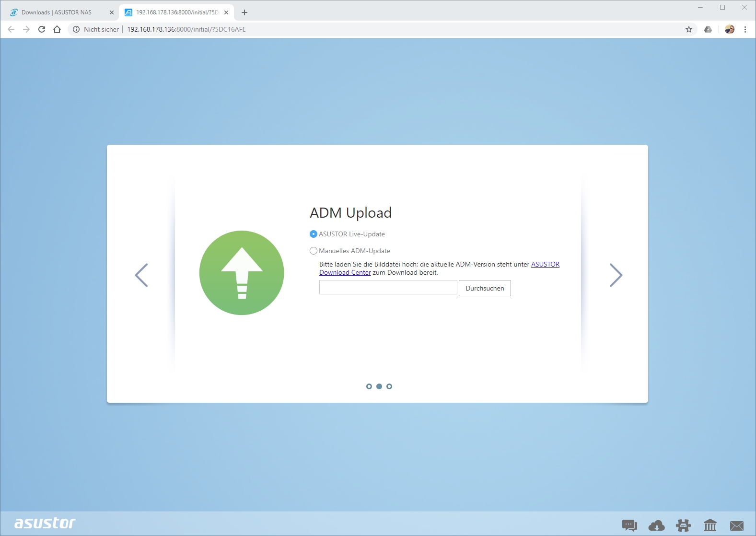This screenshot has height=536, width=756.
Task: Jump to first slide pagination dot
Action: [369, 386]
